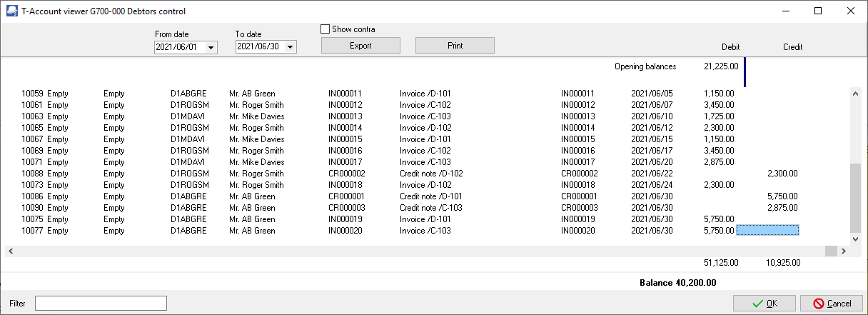Click the vertical scrollbar down arrow
The image size is (868, 315).
[x=855, y=239]
